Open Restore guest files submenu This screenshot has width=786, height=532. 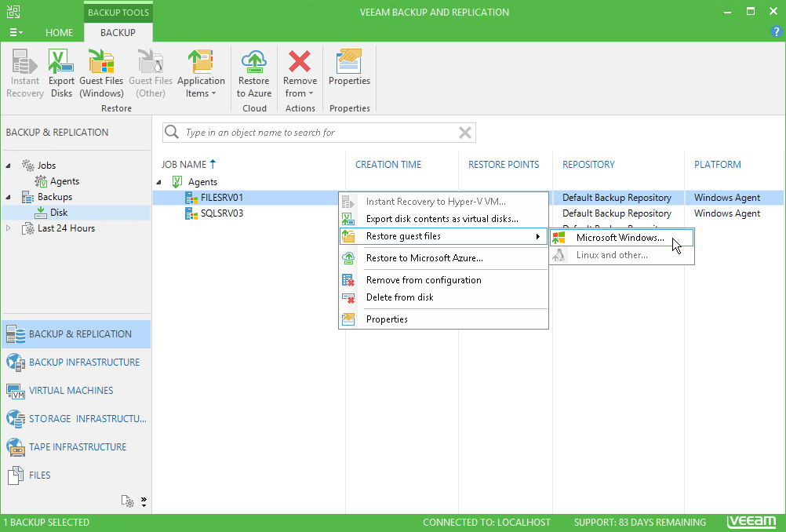(444, 236)
